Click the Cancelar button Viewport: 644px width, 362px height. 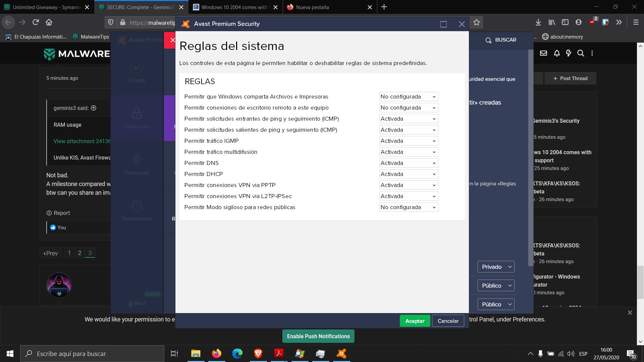(x=448, y=321)
